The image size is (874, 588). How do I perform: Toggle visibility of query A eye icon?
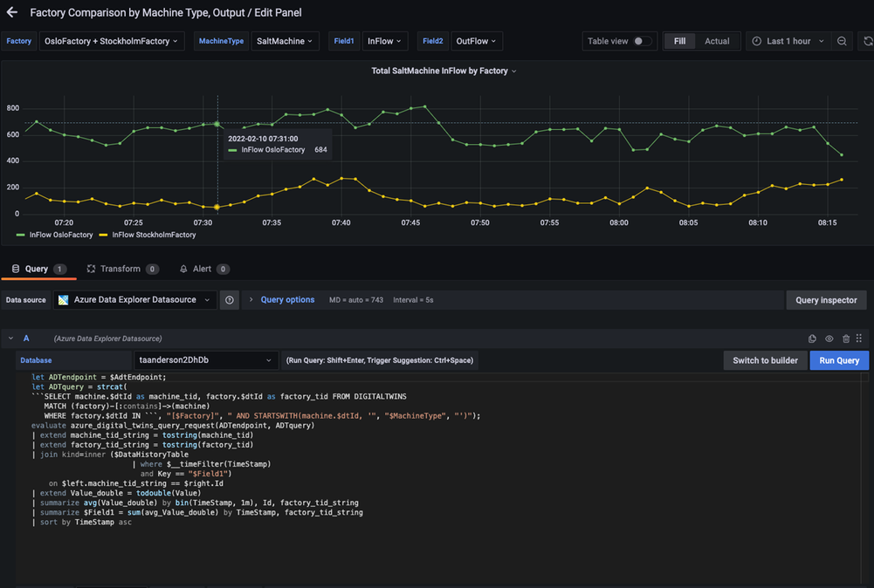[x=829, y=338]
